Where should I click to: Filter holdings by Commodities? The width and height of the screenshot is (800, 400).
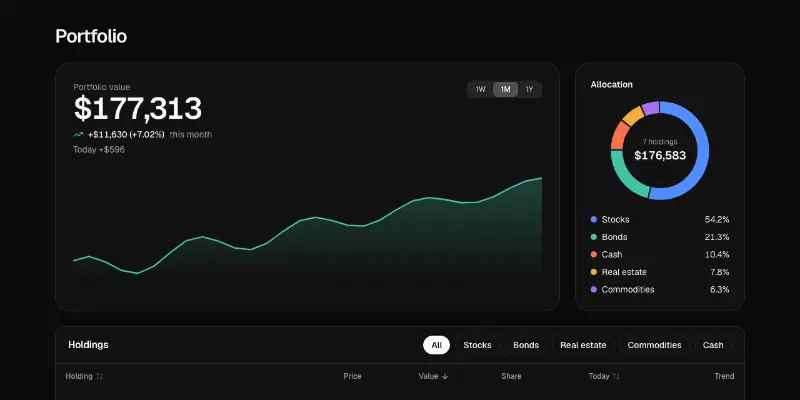click(654, 345)
